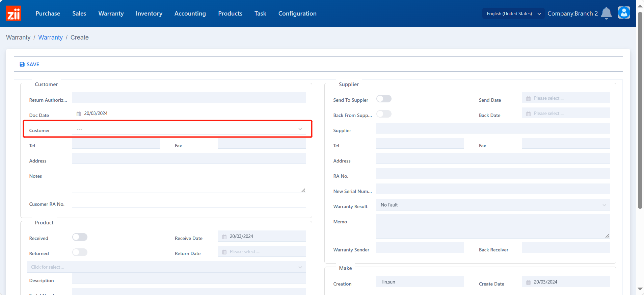Click the Return Authorization input field

click(x=189, y=98)
